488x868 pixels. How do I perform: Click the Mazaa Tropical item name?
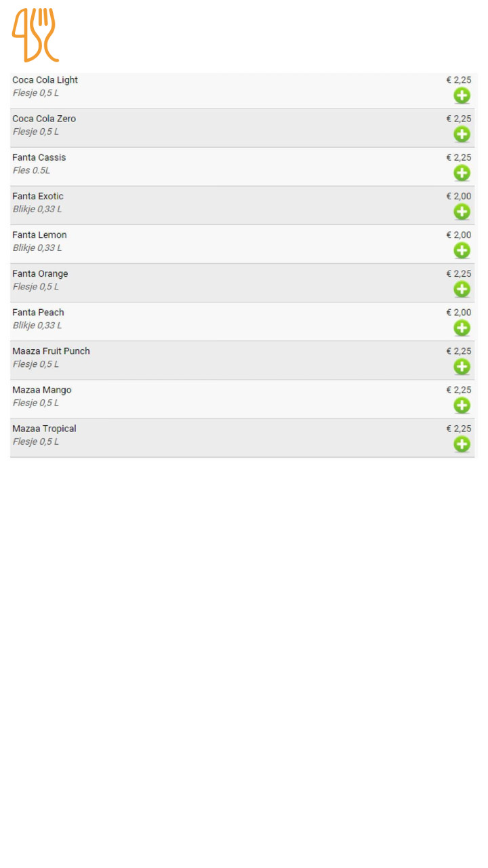(44, 429)
